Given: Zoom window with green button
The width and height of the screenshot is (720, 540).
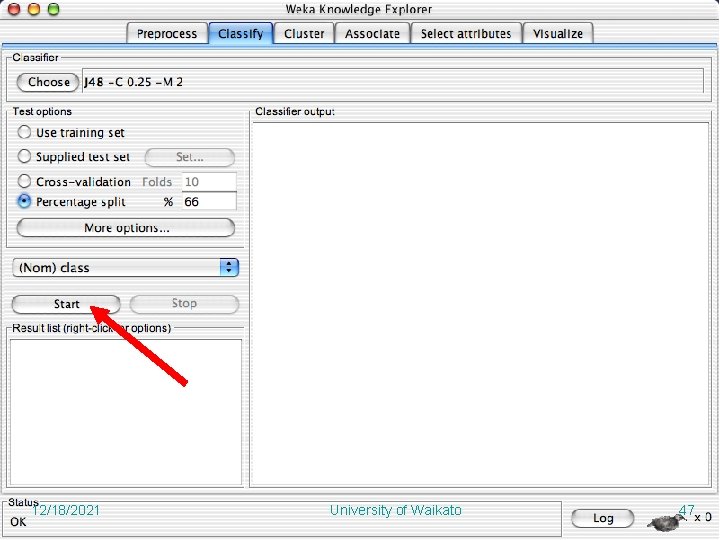Looking at the screenshot, I should pyautogui.click(x=54, y=9).
